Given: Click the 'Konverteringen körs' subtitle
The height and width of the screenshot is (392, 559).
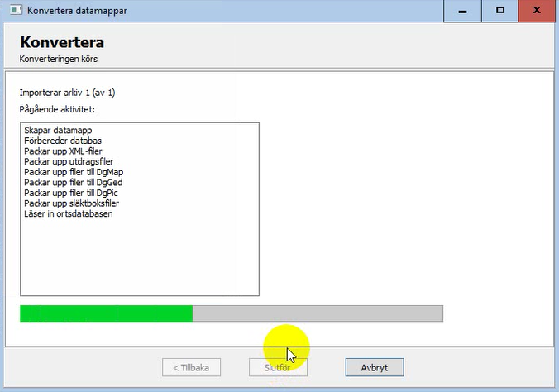Looking at the screenshot, I should (x=59, y=59).
